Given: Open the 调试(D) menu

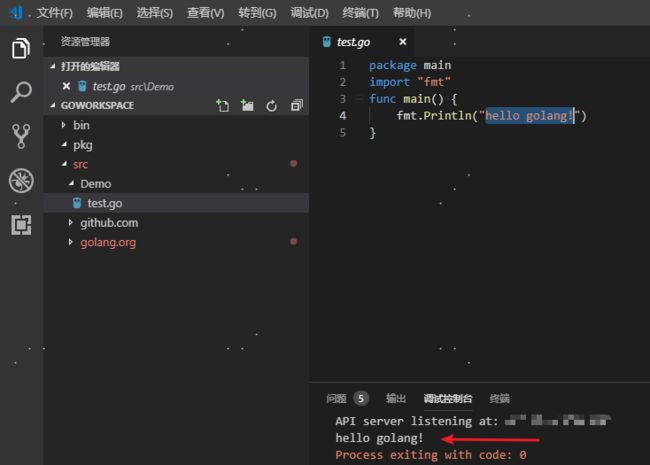Looking at the screenshot, I should coord(308,13).
